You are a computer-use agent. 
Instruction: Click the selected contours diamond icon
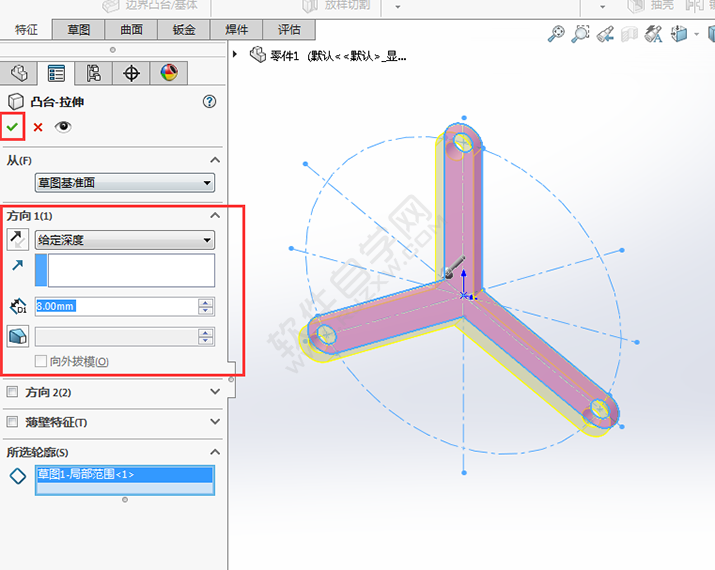click(x=18, y=476)
